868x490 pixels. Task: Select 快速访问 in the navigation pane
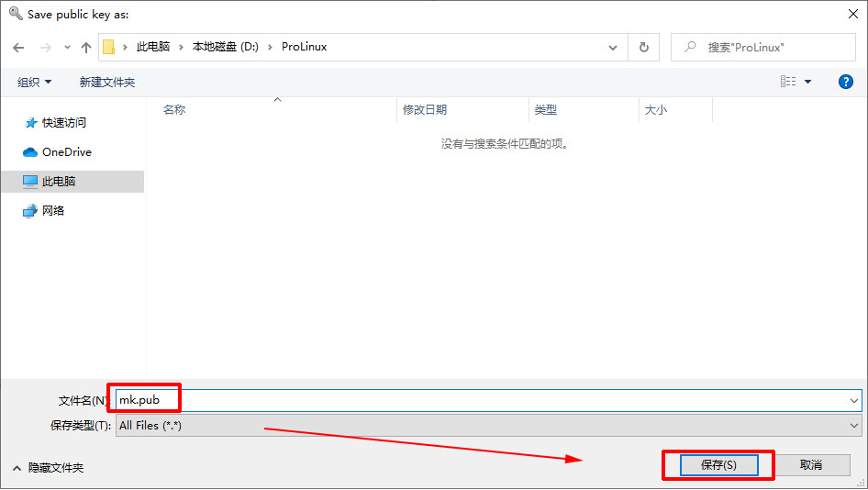[63, 123]
